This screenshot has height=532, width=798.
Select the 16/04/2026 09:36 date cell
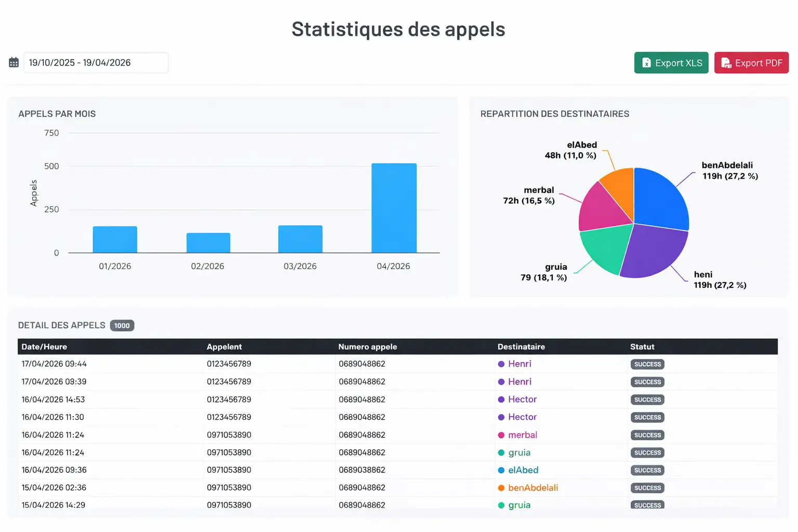click(x=54, y=470)
